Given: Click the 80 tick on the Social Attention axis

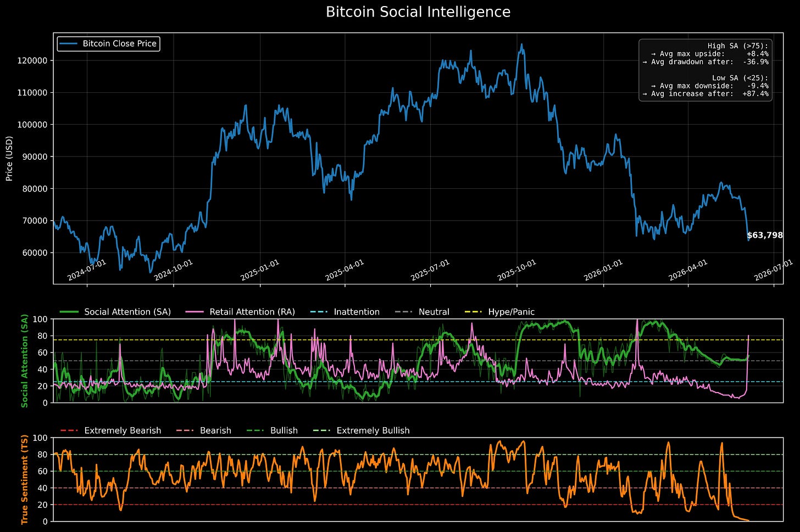Looking at the screenshot, I should (x=43, y=336).
